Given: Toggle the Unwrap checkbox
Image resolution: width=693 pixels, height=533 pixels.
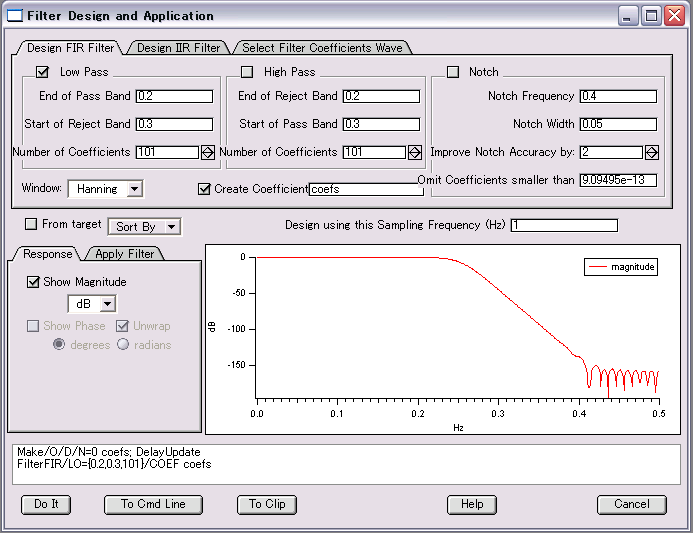Looking at the screenshot, I should click(122, 326).
